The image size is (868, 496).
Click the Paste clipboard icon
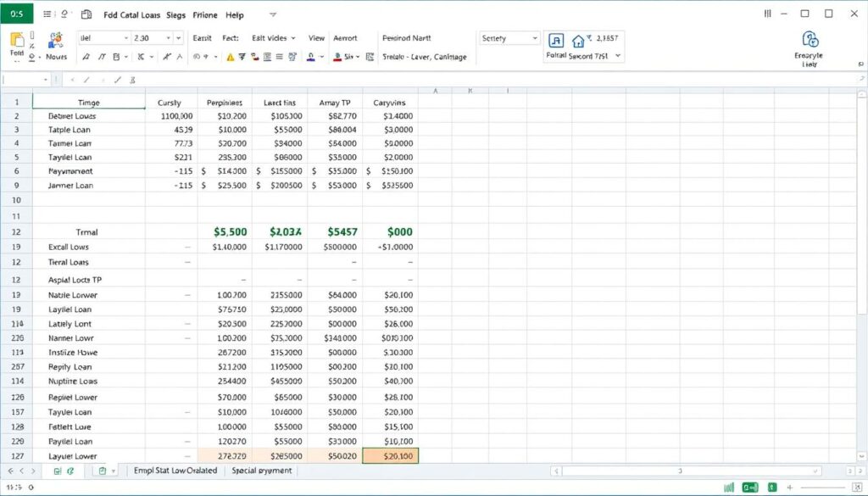point(17,40)
